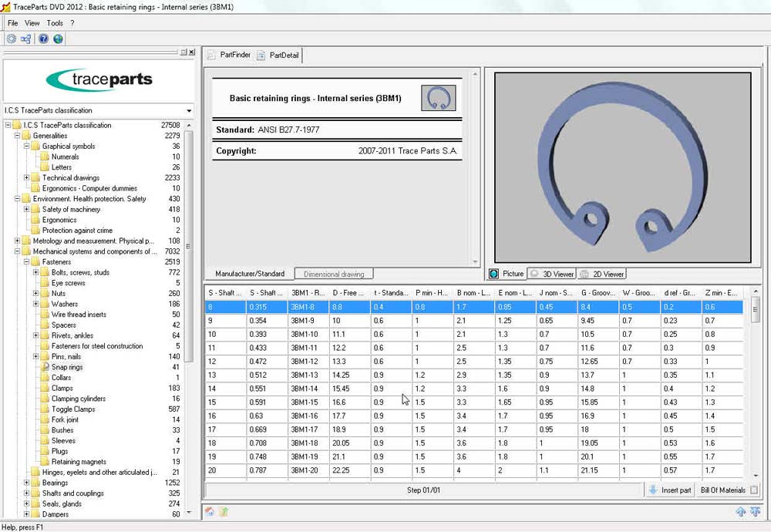The width and height of the screenshot is (771, 532).
Task: Select the Fork joint tree item
Action: [65, 419]
